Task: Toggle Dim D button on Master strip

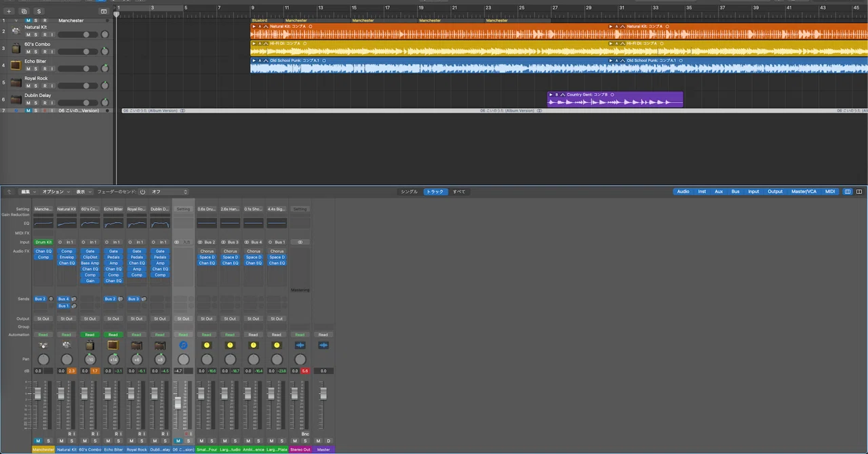Action: pyautogui.click(x=328, y=441)
